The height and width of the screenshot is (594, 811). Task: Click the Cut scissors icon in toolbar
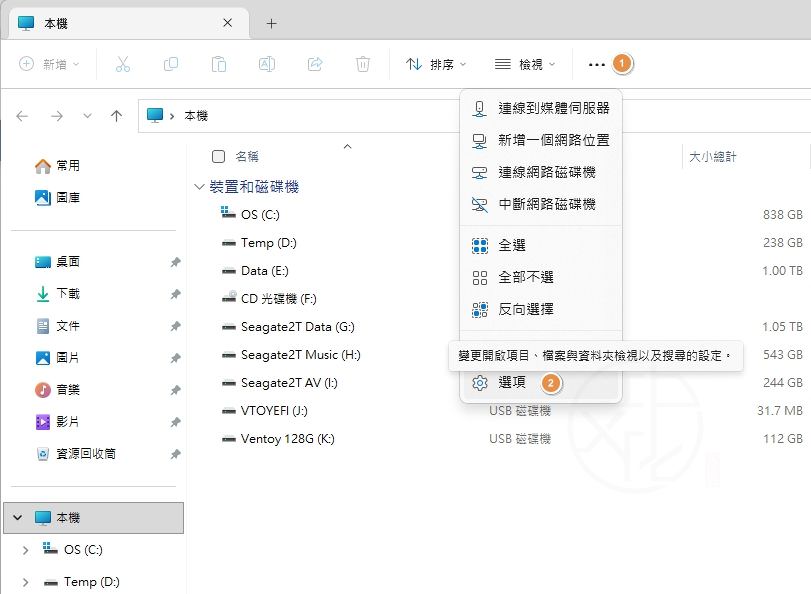pyautogui.click(x=123, y=64)
